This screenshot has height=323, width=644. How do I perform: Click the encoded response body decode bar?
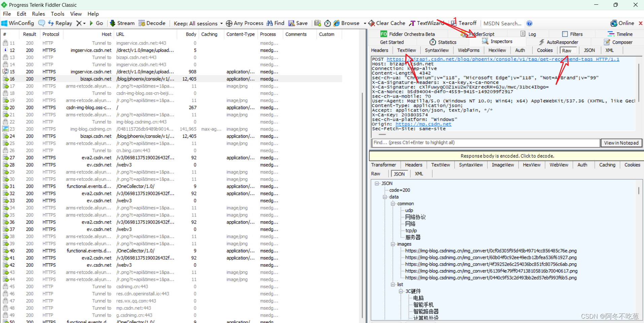tap(507, 156)
